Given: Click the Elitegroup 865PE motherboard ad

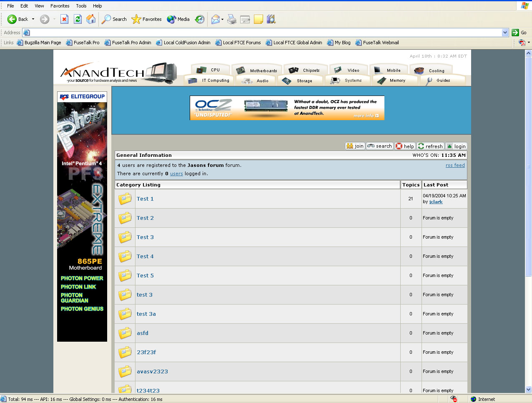Looking at the screenshot, I should point(82,217).
